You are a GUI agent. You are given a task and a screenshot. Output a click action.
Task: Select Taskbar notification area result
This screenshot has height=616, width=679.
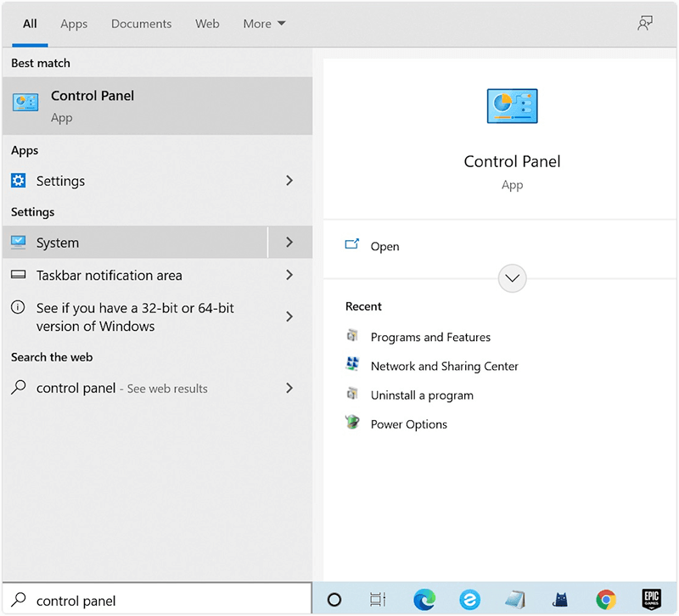tap(135, 275)
